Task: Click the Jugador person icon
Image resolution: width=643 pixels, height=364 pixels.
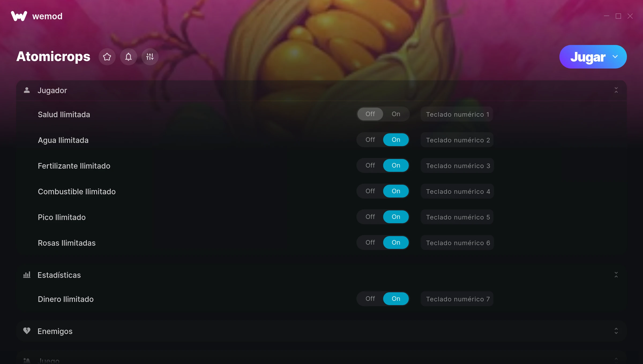Action: (27, 90)
